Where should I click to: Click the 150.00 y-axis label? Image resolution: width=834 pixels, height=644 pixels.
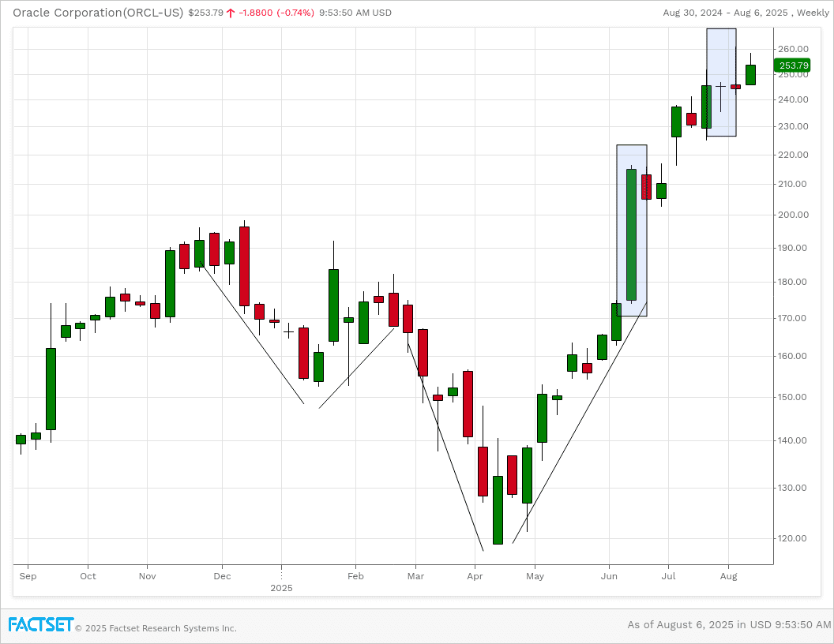tap(793, 398)
